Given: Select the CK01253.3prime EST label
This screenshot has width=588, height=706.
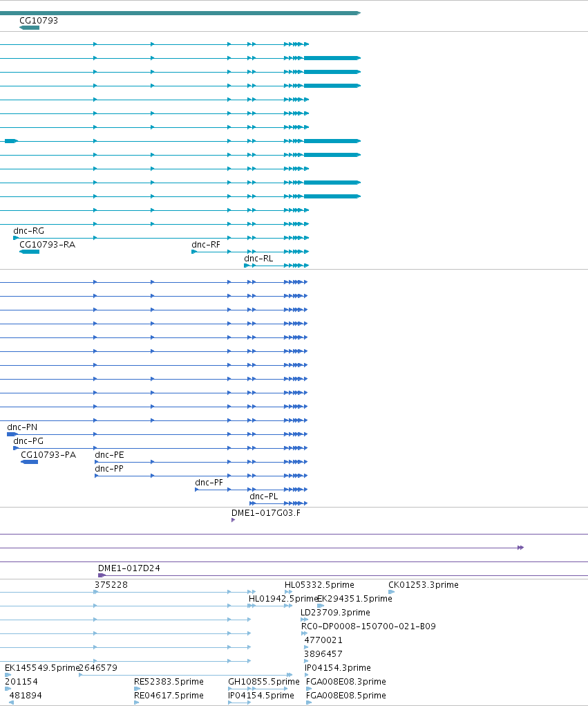Looking at the screenshot, I should pos(424,585).
